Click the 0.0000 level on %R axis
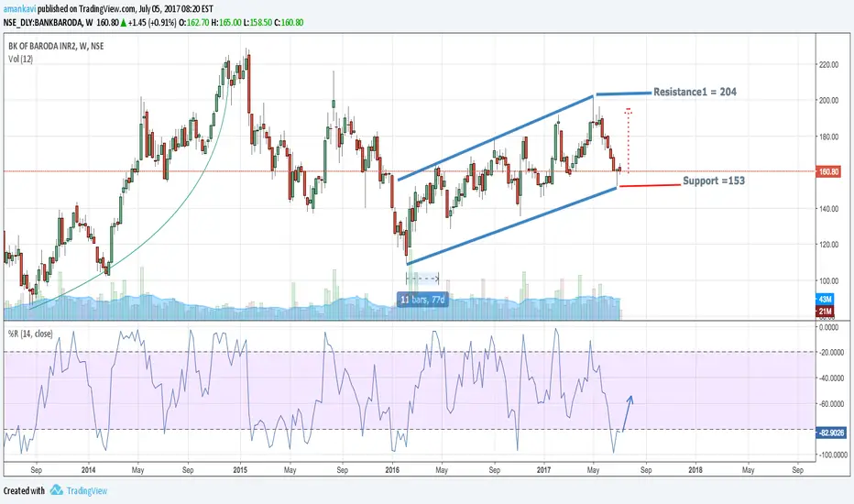Screen dimensions: 854x504 tap(829, 327)
